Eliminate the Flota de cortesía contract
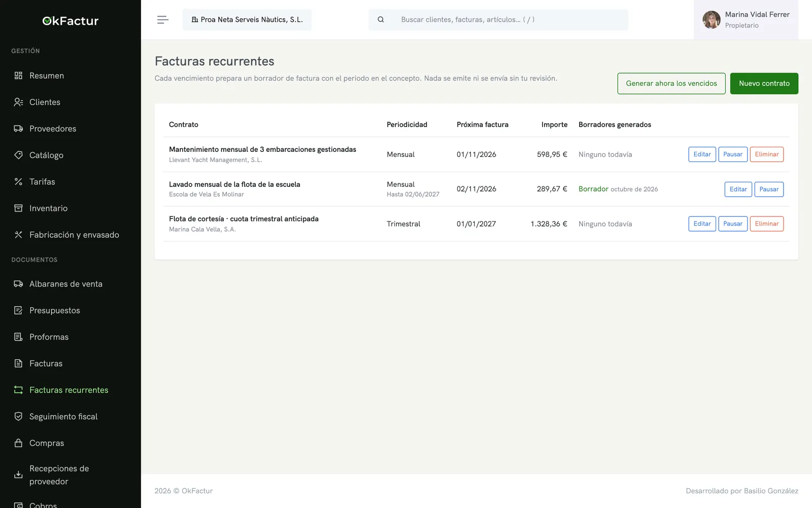The width and height of the screenshot is (812, 508). tap(766, 224)
